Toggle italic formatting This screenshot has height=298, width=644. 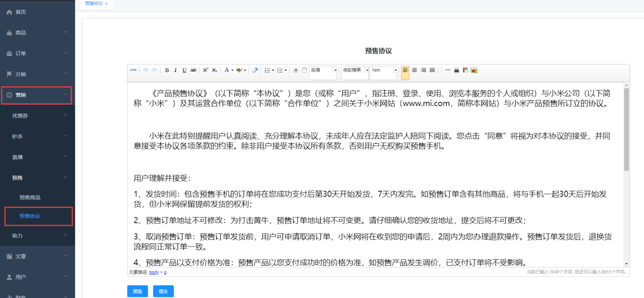(x=175, y=70)
